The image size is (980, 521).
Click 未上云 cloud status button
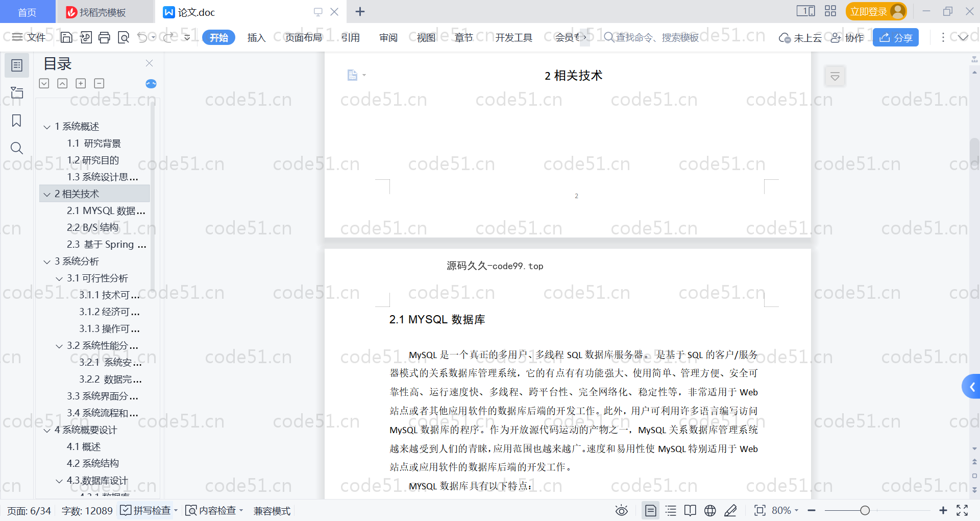tap(800, 37)
